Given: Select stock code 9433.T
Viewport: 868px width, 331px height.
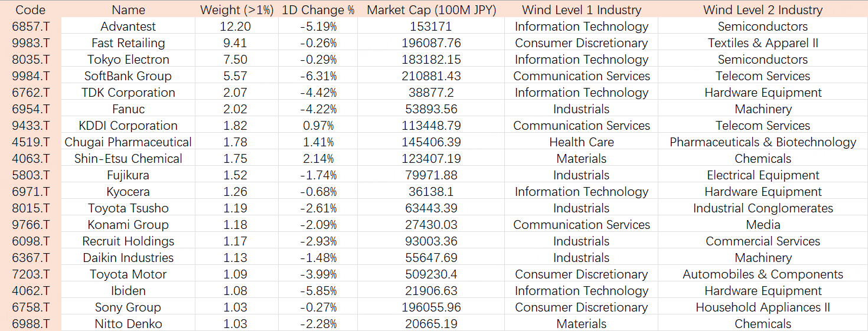Looking at the screenshot, I should (30, 126).
